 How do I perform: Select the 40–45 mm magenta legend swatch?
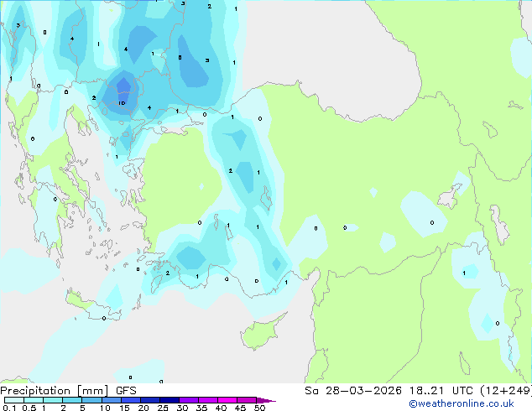(227, 400)
